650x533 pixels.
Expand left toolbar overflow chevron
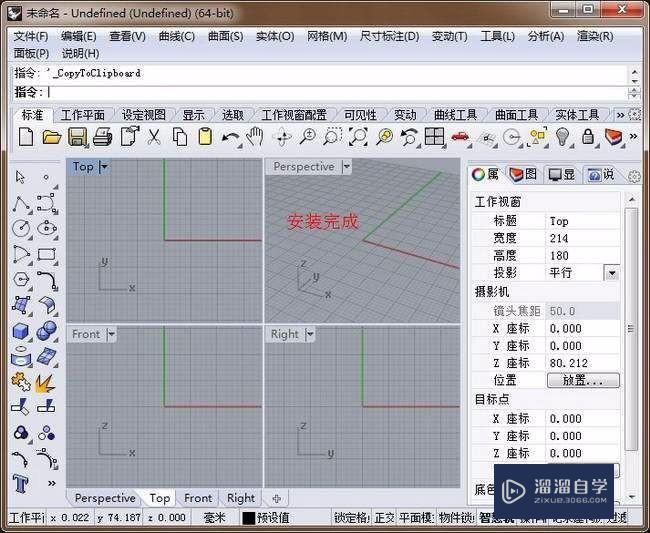(x=52, y=483)
